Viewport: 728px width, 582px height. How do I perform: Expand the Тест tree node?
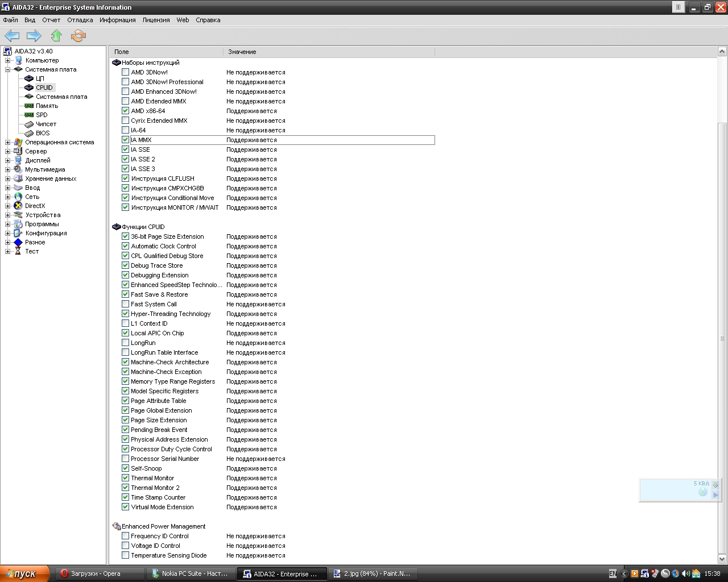pyautogui.click(x=8, y=251)
